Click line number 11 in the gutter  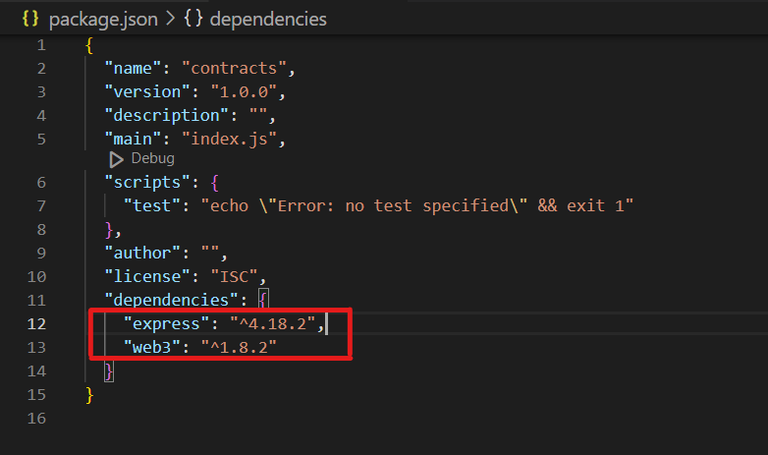tap(36, 300)
